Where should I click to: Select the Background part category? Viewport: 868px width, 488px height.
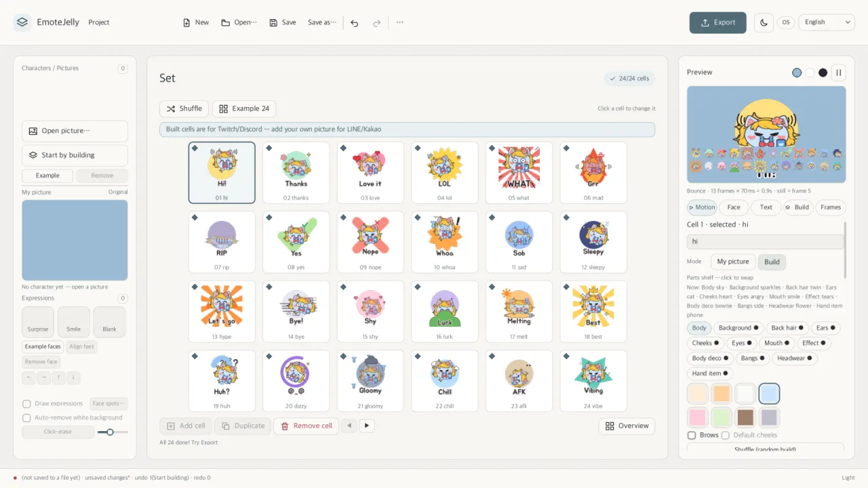point(738,328)
